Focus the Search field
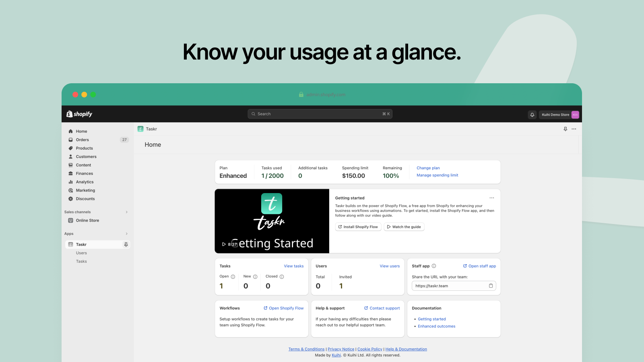This screenshot has width=644, height=362. click(320, 114)
